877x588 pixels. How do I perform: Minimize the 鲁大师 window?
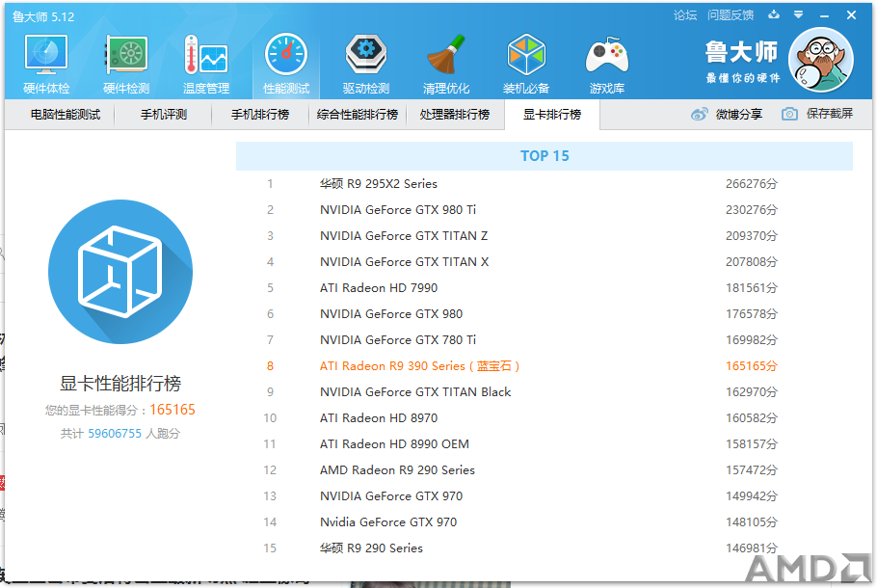(824, 15)
